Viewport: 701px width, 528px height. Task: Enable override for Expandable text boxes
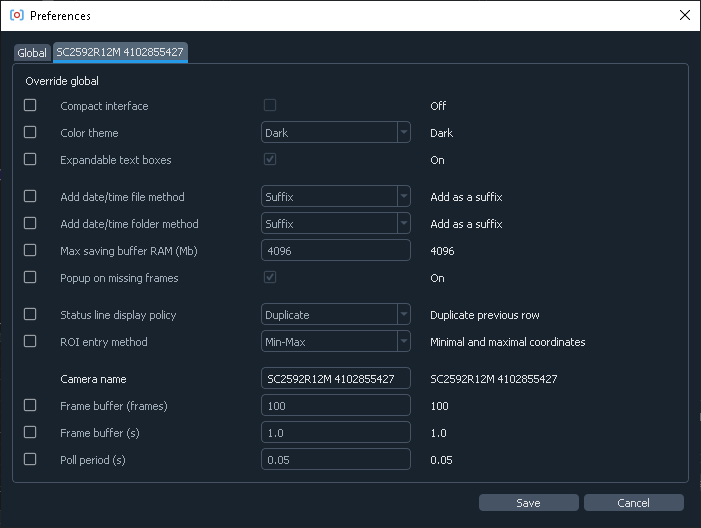(30, 159)
